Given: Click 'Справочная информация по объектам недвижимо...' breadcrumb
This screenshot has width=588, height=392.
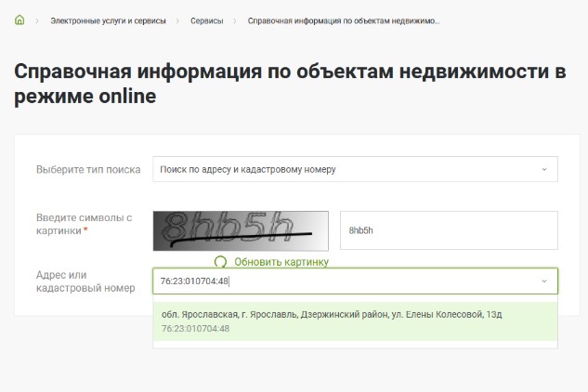Looking at the screenshot, I should [344, 21].
